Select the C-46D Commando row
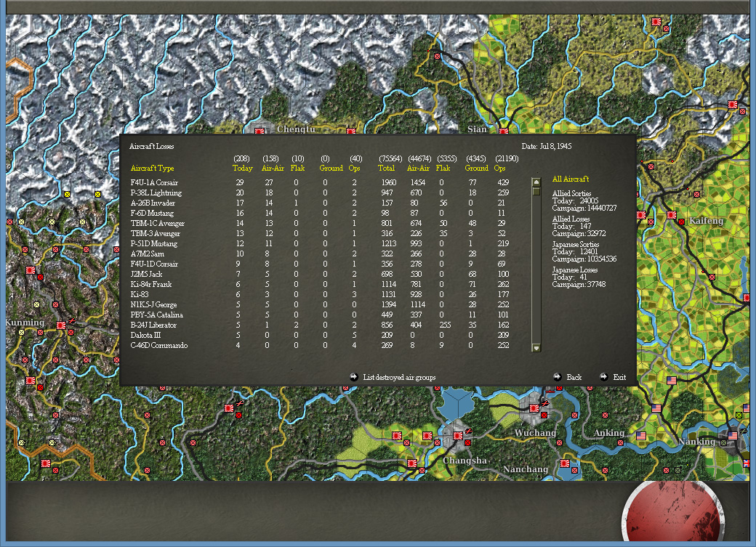This screenshot has width=756, height=547. coord(320,345)
